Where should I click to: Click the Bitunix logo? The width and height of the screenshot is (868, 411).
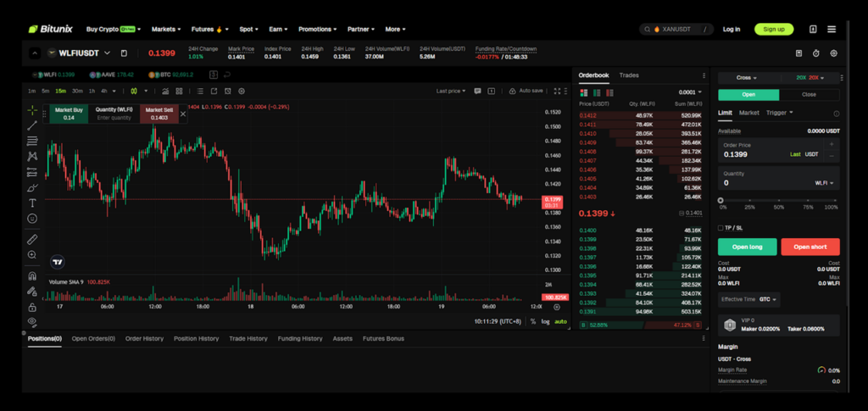point(52,30)
